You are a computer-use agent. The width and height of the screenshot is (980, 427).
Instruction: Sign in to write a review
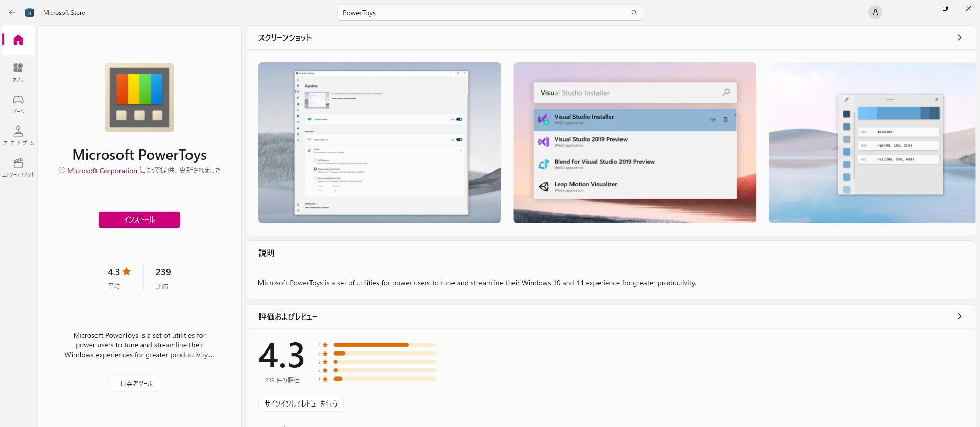[301, 404]
